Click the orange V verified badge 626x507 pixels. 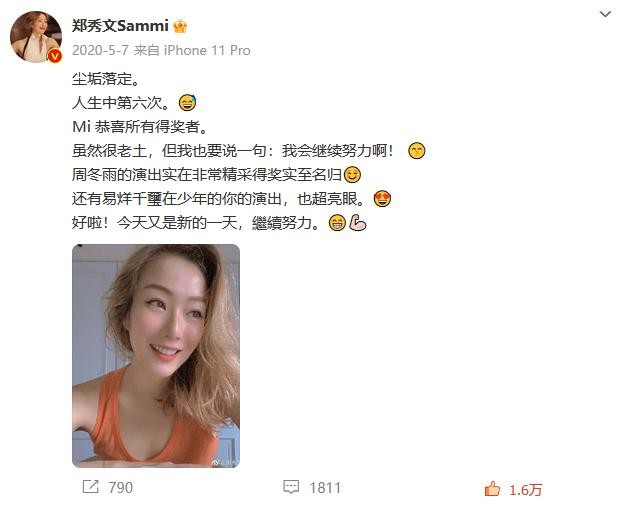tap(55, 56)
